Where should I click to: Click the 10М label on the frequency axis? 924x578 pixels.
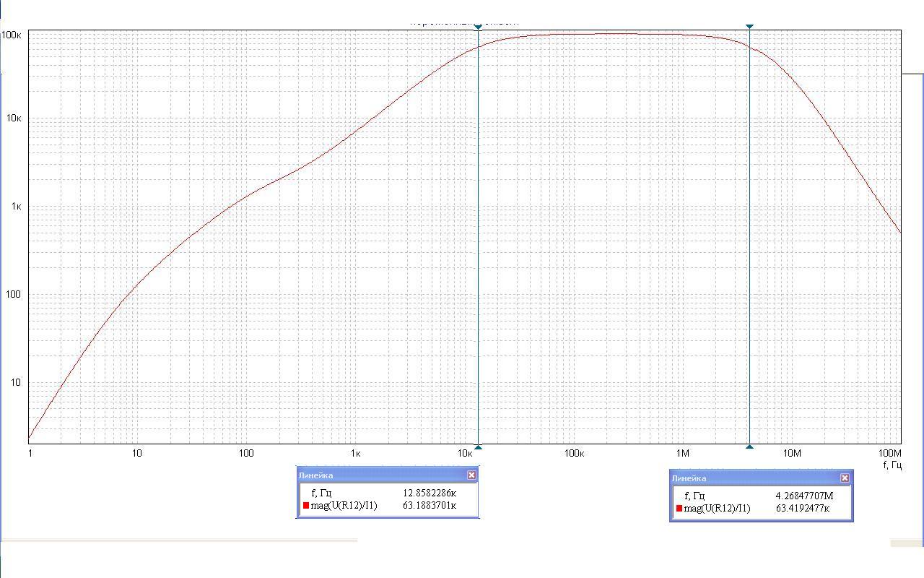point(792,454)
